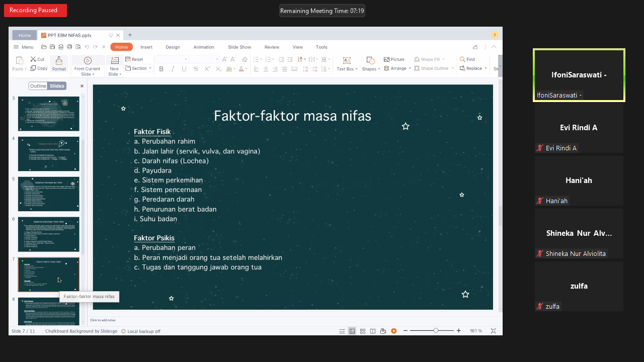This screenshot has height=362, width=644.
Task: Expand the Arrange dropdown
Action: click(410, 68)
